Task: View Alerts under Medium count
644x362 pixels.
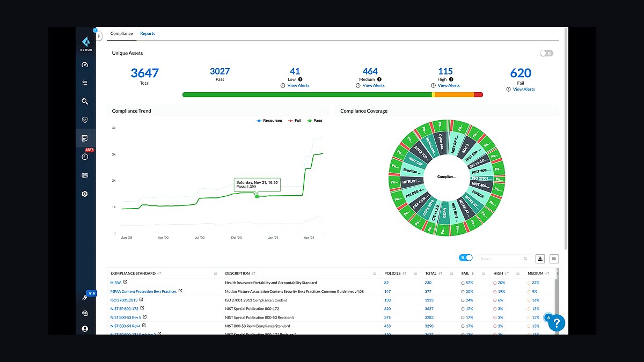Action: [x=374, y=86]
